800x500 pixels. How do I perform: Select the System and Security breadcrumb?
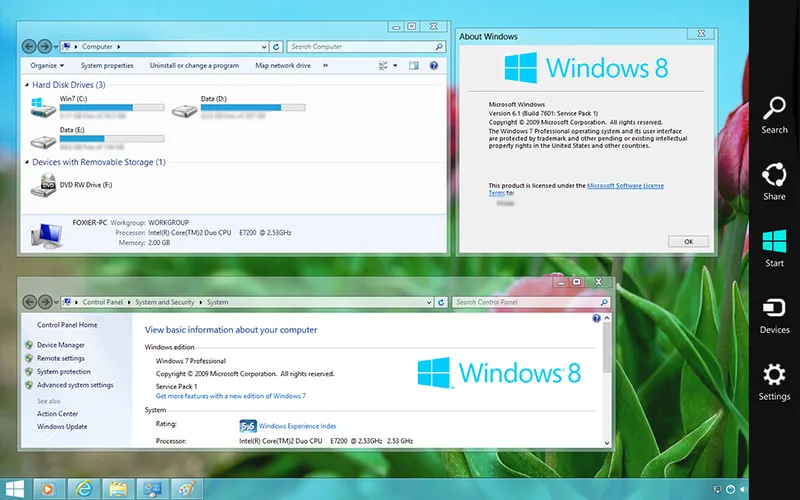(165, 302)
